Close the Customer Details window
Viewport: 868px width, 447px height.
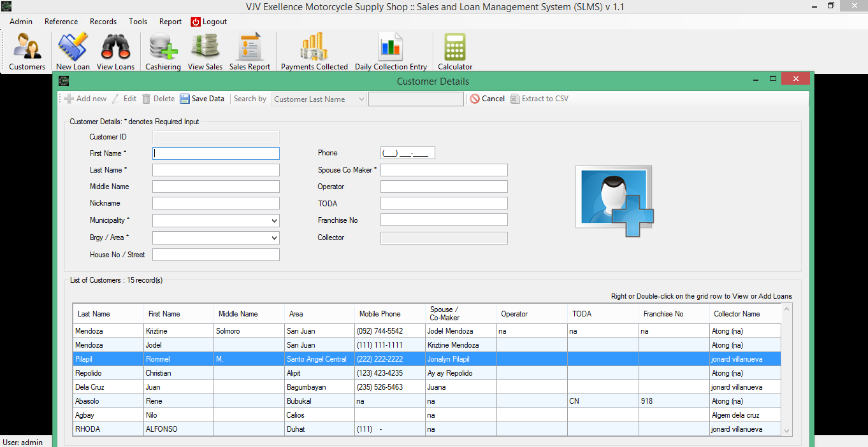click(795, 79)
